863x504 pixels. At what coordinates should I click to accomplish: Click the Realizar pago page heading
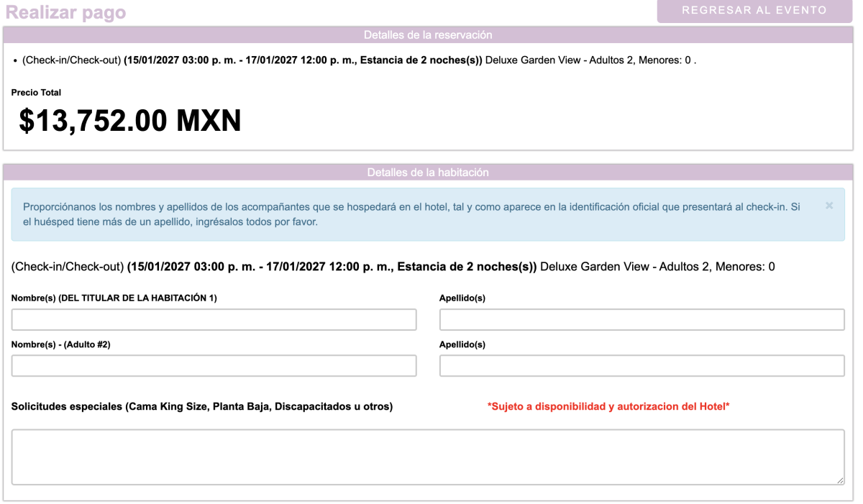pos(65,13)
